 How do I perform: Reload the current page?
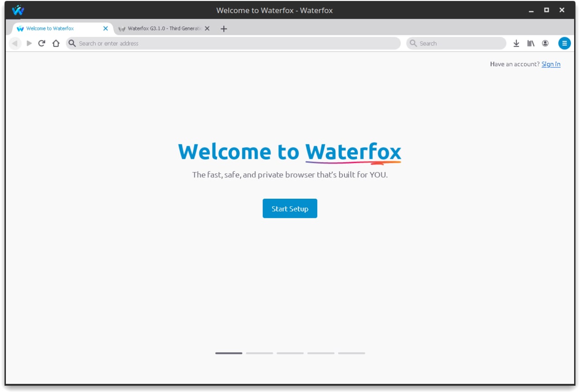[42, 43]
